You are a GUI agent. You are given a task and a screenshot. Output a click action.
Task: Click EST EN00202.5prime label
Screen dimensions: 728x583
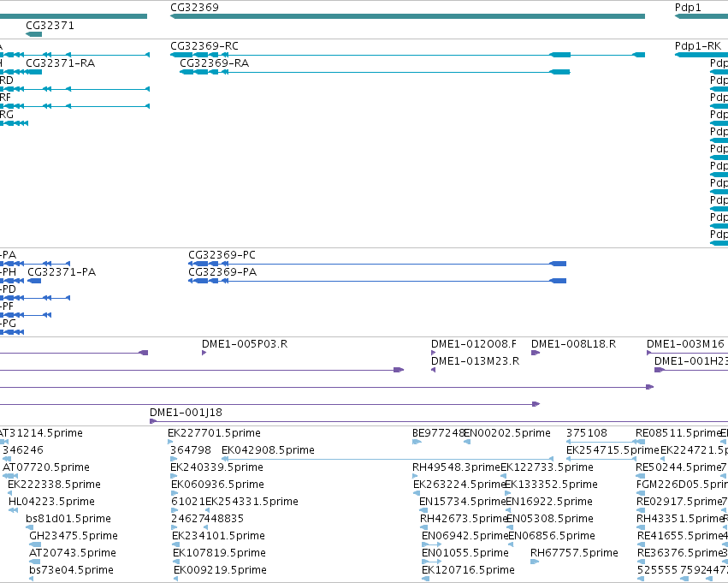coord(507,433)
